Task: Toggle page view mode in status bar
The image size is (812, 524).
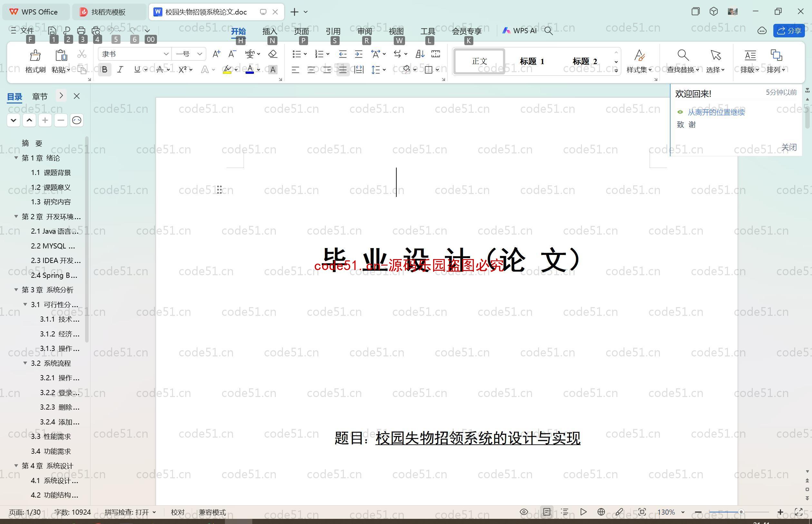Action: click(x=547, y=512)
